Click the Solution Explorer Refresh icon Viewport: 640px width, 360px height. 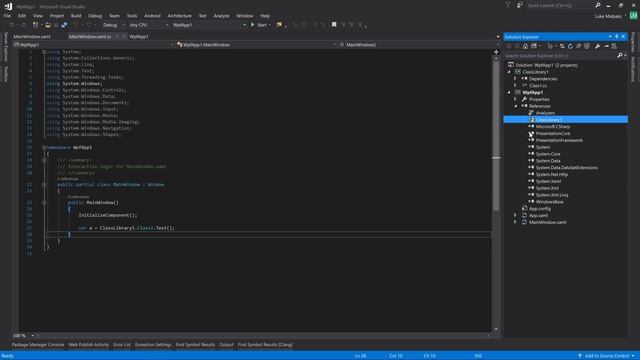tap(570, 46)
